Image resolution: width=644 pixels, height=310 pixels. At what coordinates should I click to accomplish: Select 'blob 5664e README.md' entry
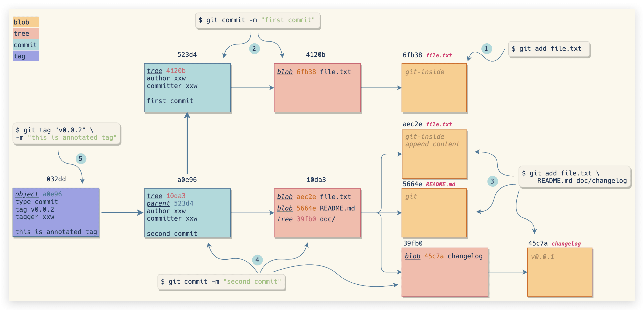tap(316, 208)
